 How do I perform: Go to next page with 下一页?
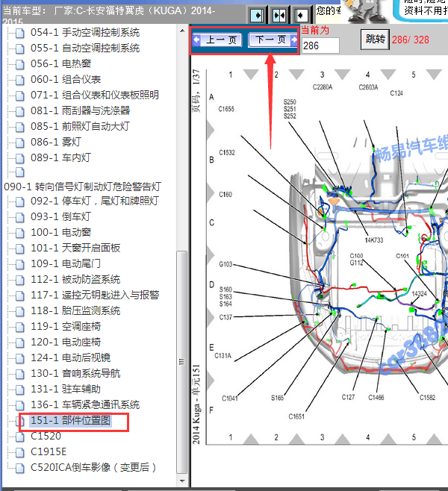(273, 40)
